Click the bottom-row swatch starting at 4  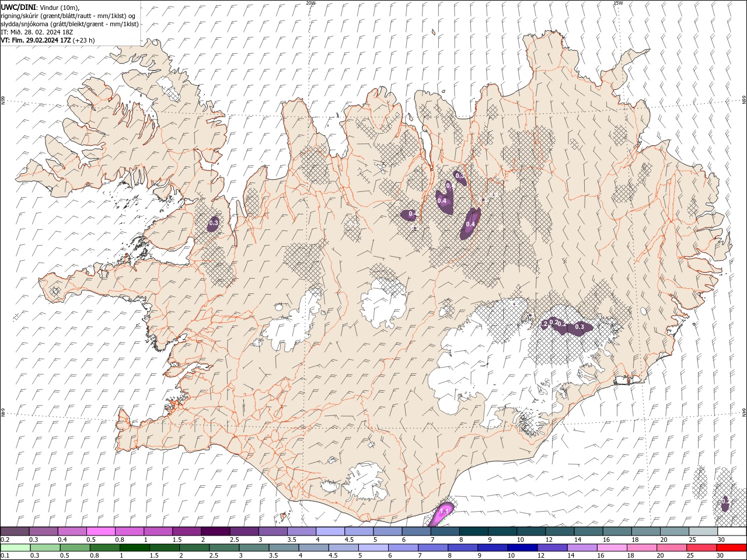pyautogui.click(x=314, y=548)
